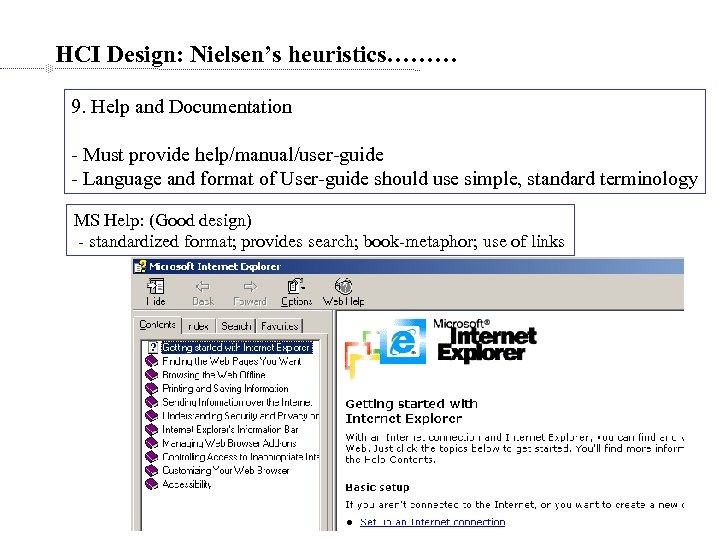Expand Controlling Access to Inappropriate topic
The width and height of the screenshot is (720, 540).
240,457
